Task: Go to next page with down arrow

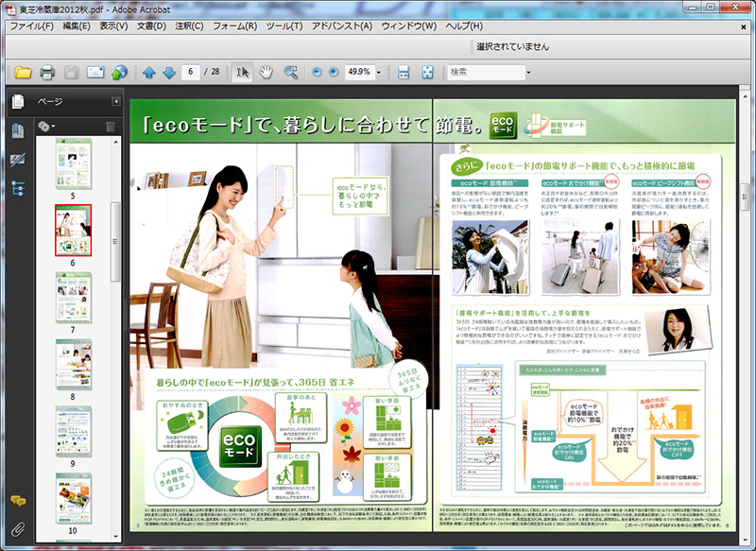Action: (168, 72)
